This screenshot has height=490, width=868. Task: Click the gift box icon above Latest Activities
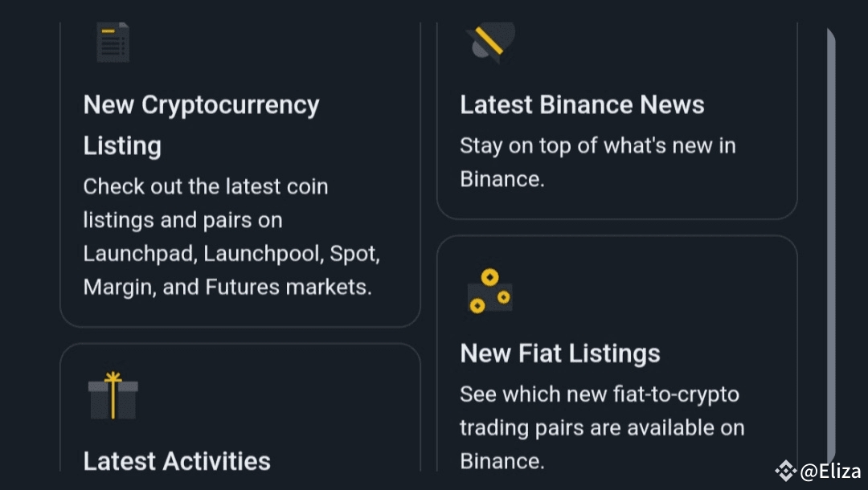tap(113, 395)
